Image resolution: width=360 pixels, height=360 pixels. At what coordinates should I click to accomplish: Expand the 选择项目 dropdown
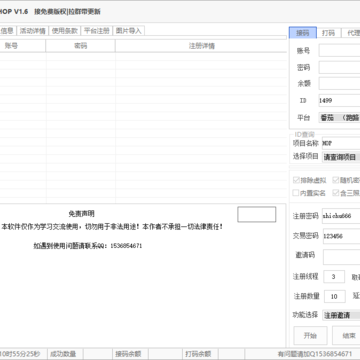coord(341,157)
